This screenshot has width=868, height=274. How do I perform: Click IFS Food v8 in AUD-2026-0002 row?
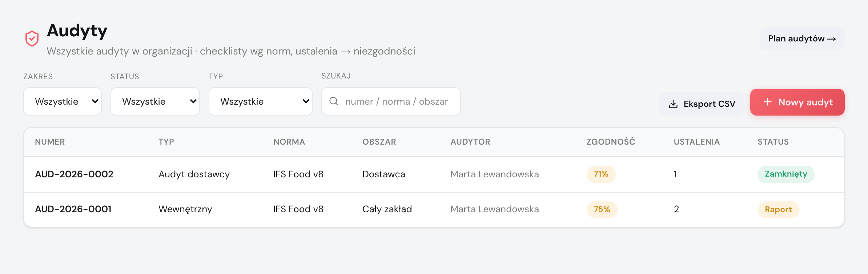(x=298, y=174)
